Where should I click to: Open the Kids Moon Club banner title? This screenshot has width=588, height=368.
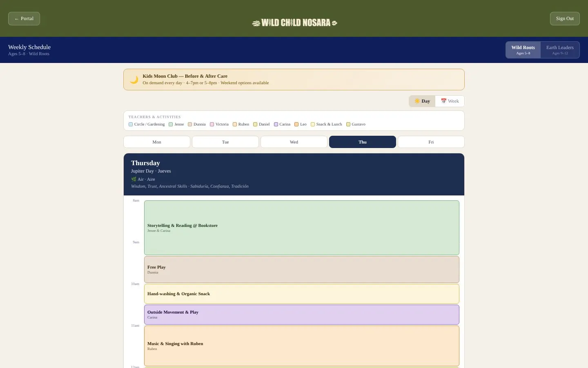pyautogui.click(x=185, y=76)
